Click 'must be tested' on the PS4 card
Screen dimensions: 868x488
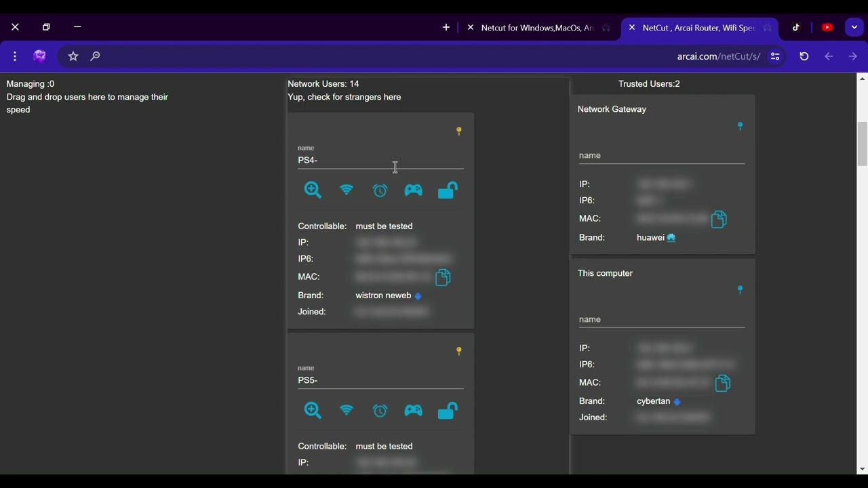coord(384,226)
